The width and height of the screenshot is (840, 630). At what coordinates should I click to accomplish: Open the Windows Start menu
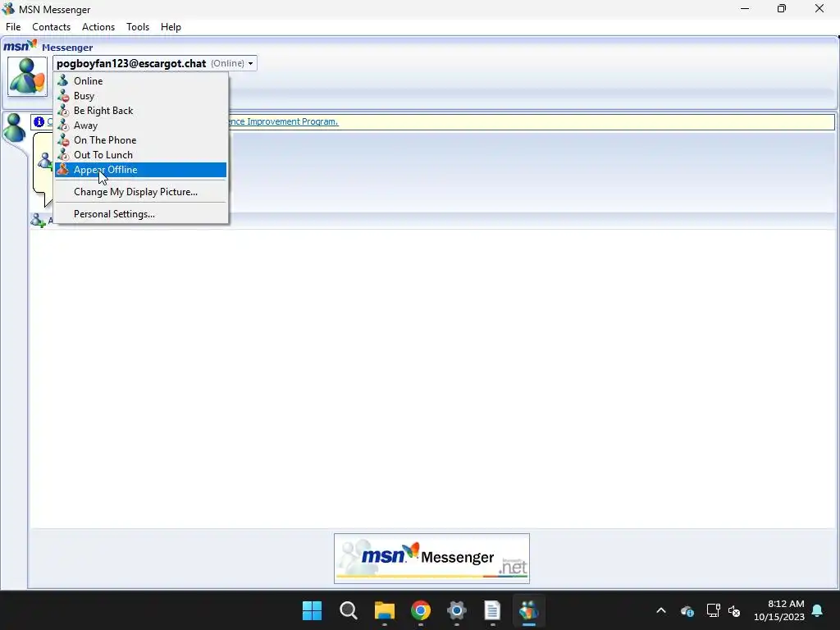click(312, 610)
